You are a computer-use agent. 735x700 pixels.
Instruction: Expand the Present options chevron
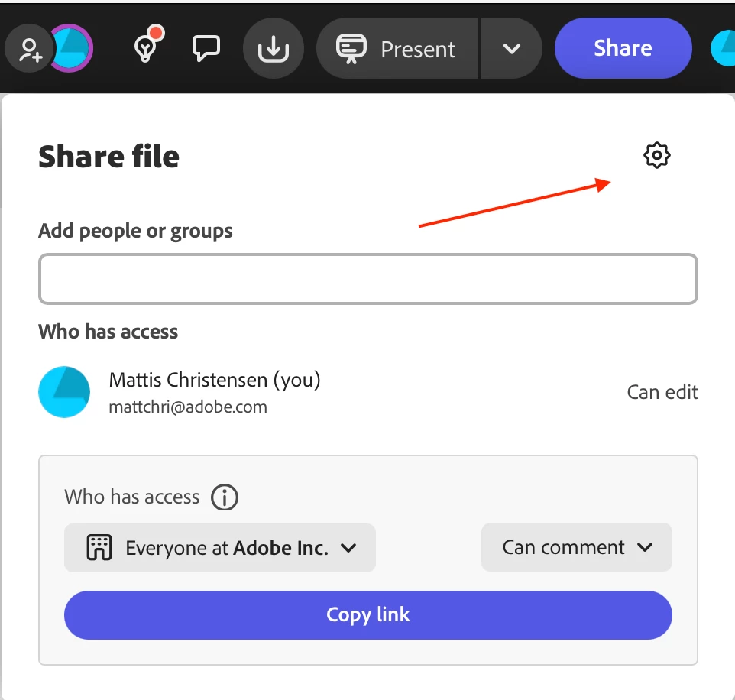pos(512,48)
